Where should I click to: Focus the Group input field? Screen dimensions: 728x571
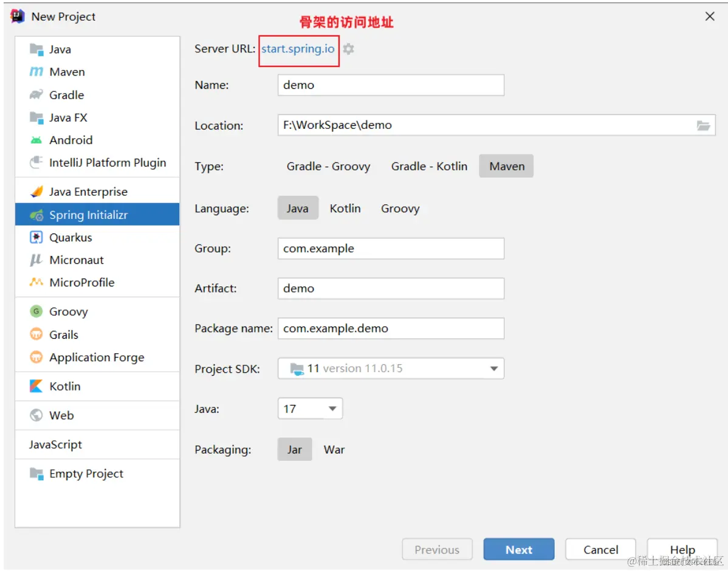(x=391, y=249)
